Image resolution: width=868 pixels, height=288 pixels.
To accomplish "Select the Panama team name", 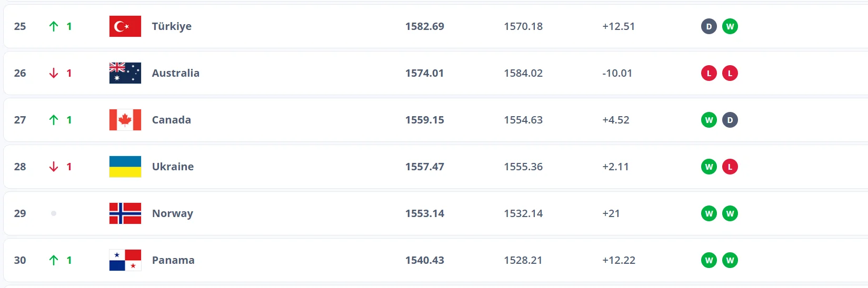I will point(173,260).
